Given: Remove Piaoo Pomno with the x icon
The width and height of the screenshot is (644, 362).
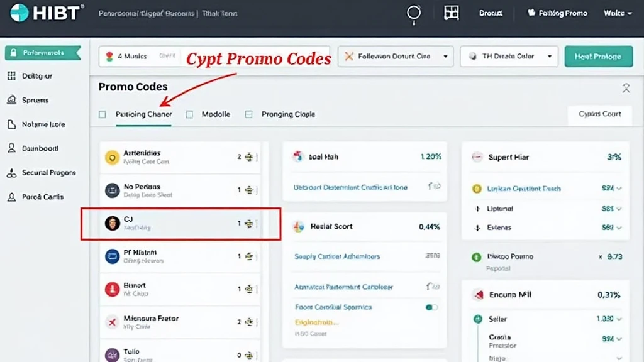Looking at the screenshot, I should point(601,257).
